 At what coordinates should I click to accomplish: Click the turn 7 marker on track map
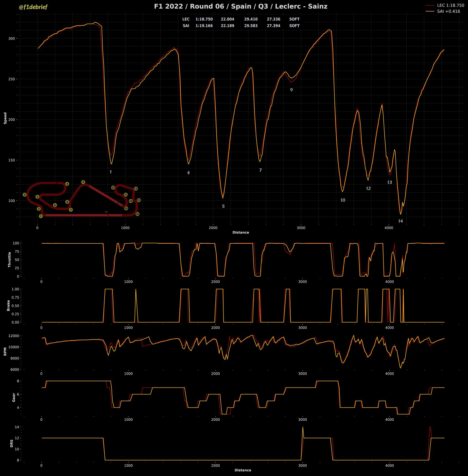click(71, 210)
